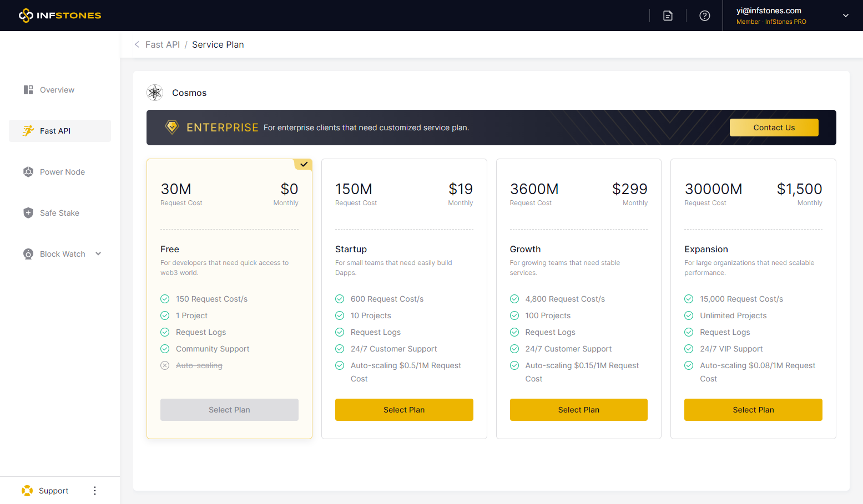Click the Support lifebuoy icon
The image size is (863, 504).
pos(27,491)
